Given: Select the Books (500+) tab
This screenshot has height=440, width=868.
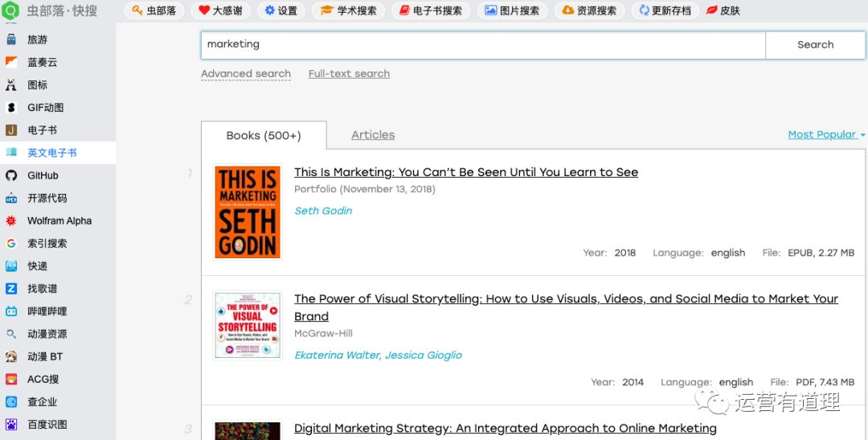Looking at the screenshot, I should pyautogui.click(x=264, y=135).
